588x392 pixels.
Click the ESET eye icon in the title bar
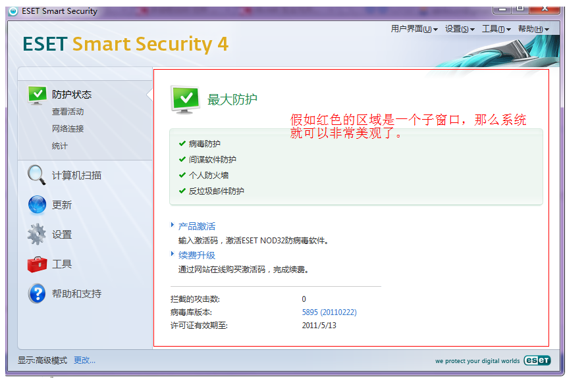click(x=13, y=11)
